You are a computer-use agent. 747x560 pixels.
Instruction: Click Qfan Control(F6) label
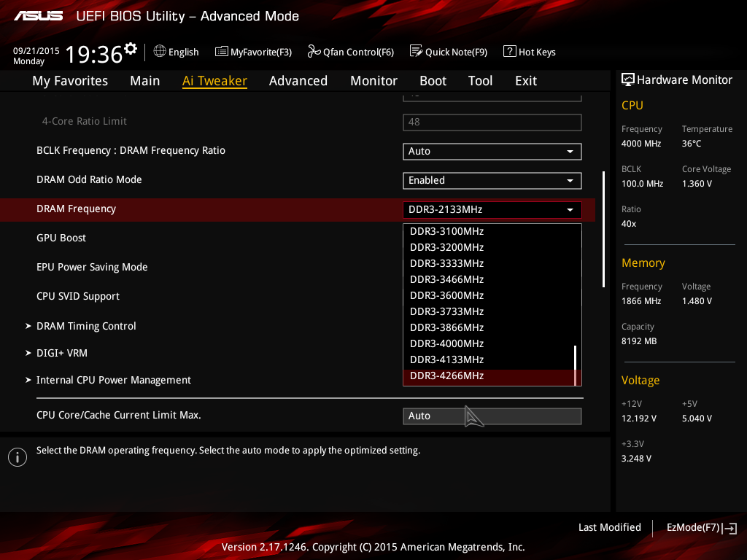click(358, 52)
